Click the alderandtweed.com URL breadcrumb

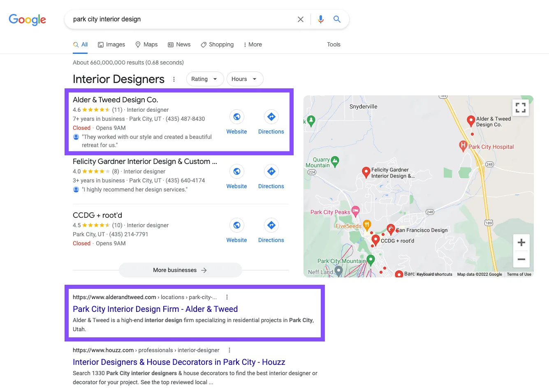tap(145, 297)
